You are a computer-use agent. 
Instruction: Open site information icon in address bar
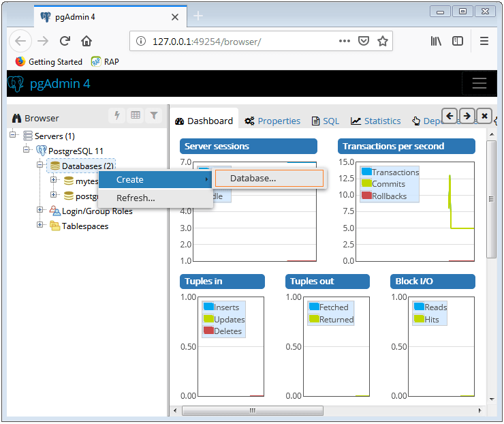141,41
